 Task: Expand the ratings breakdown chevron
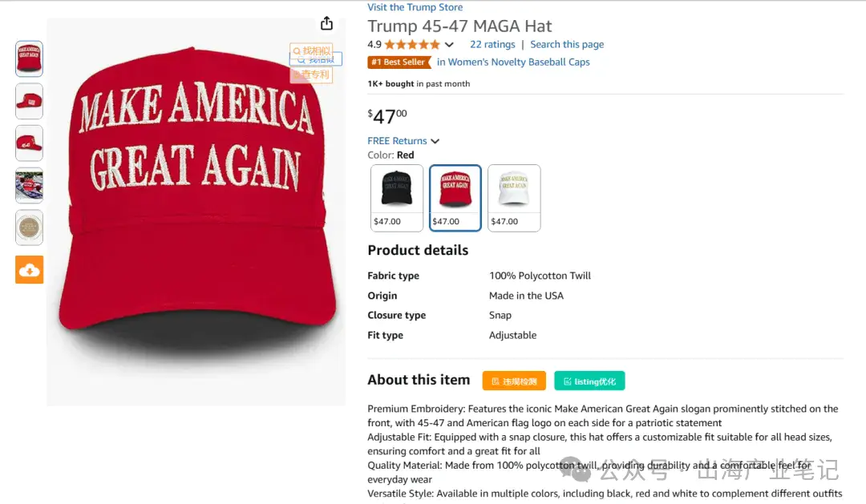(x=449, y=45)
